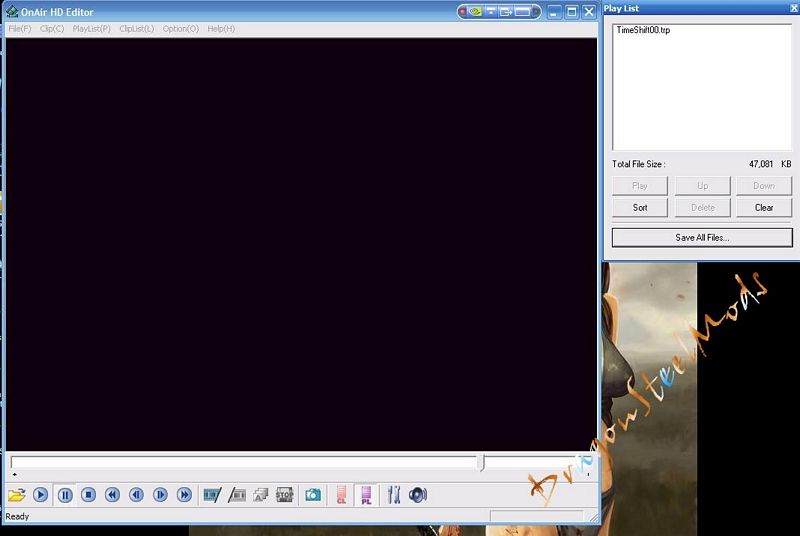Click the arrow-to-monitor icon in title bar widget

[506, 11]
